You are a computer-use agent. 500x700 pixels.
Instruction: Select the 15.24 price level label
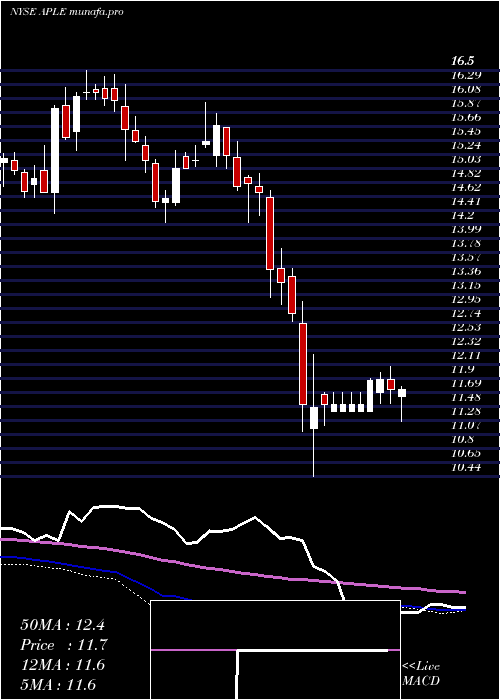(x=466, y=145)
